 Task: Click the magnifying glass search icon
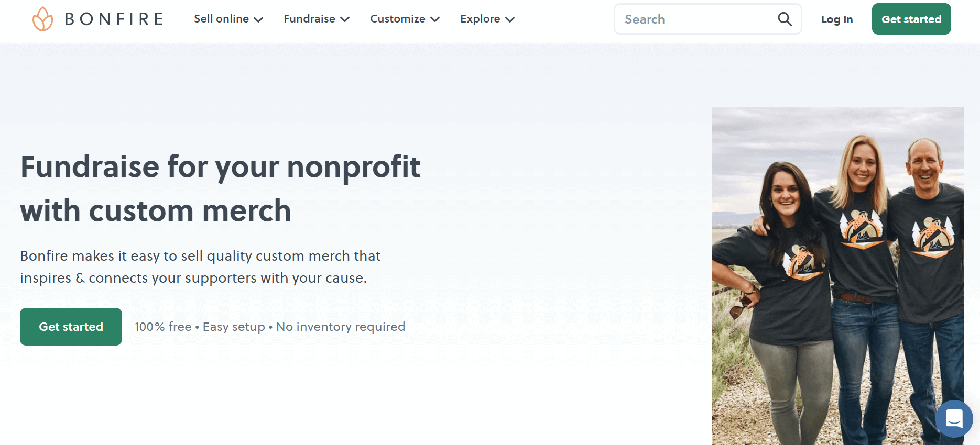[785, 19]
